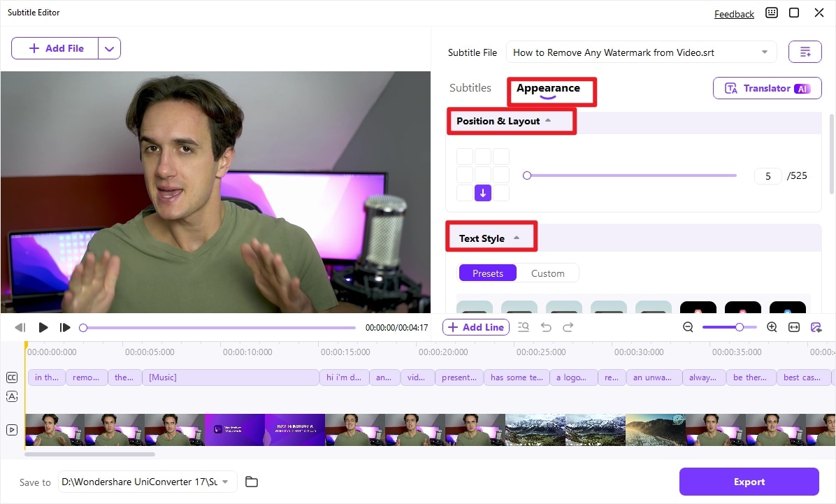The height and width of the screenshot is (504, 836).
Task: Open the Add File dropdown arrow
Action: [110, 48]
